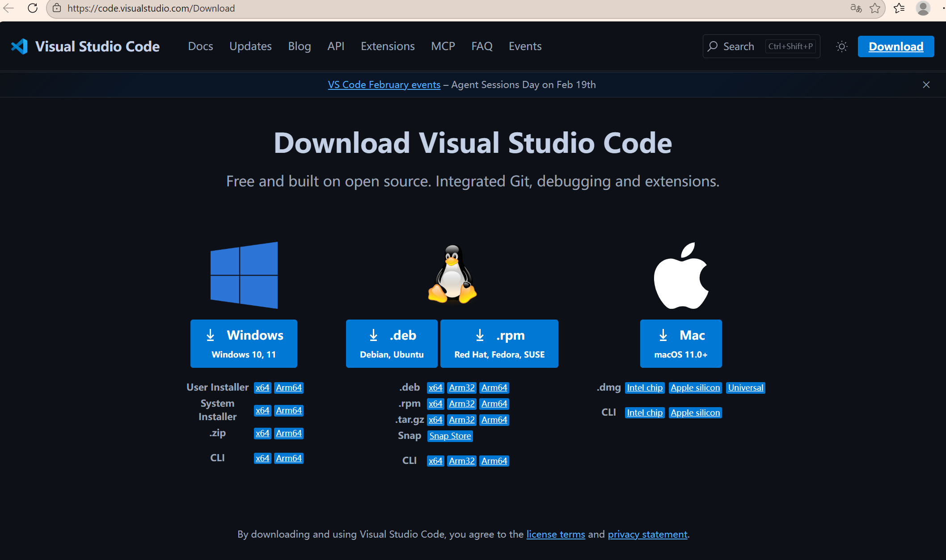This screenshot has width=946, height=560.
Task: Click the browser page reload icon
Action: click(x=32, y=8)
